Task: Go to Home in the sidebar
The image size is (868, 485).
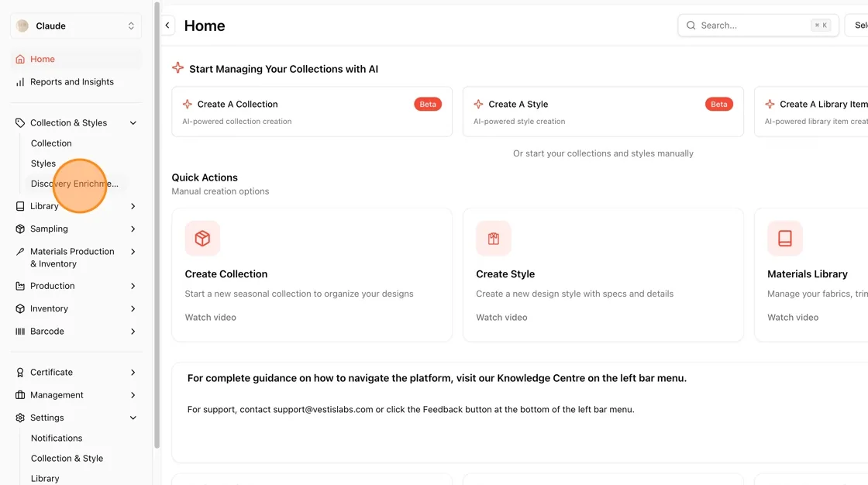Action: [x=76, y=59]
